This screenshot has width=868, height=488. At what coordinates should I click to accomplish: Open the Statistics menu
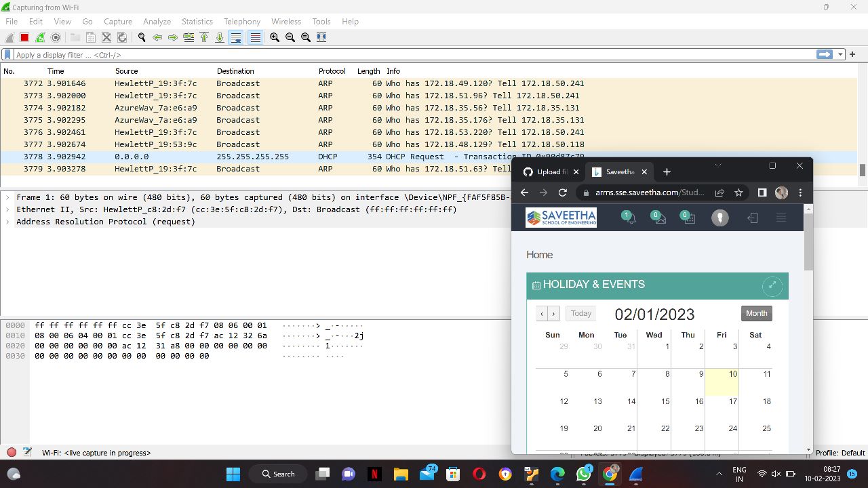[x=197, y=21]
